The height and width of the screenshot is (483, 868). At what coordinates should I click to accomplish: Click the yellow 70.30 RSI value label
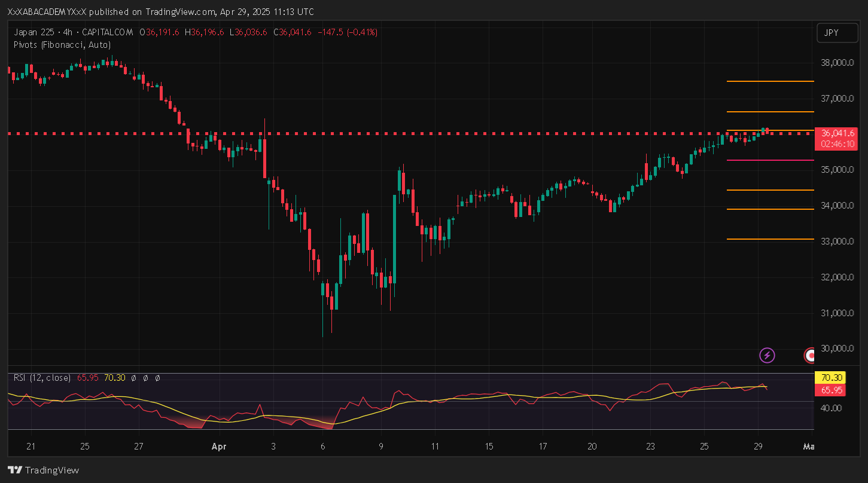click(830, 378)
